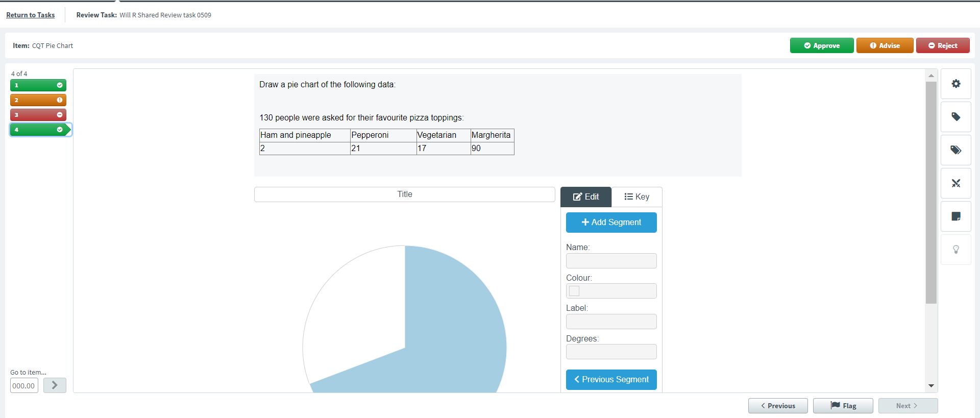980x418 pixels.
Task: Click the Margherita table header cell
Action: pos(492,135)
